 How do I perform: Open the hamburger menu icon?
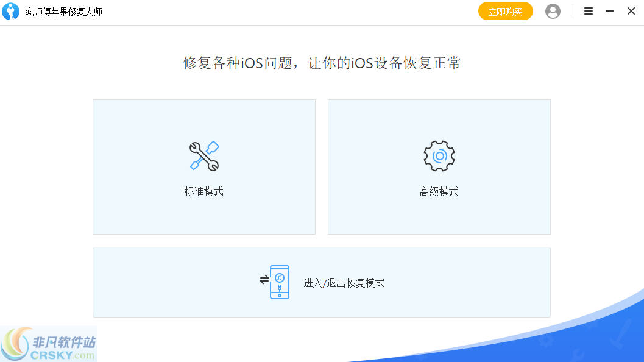[x=588, y=11]
